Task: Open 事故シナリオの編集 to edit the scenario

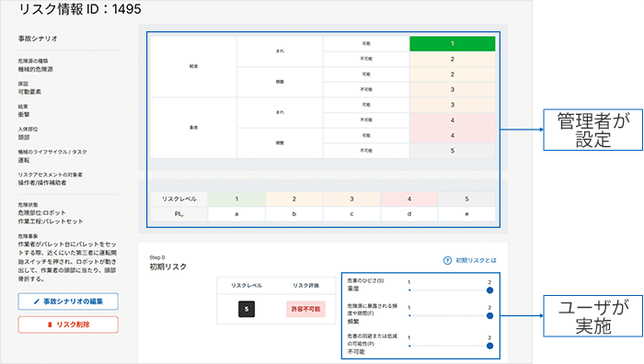Action: 68,301
